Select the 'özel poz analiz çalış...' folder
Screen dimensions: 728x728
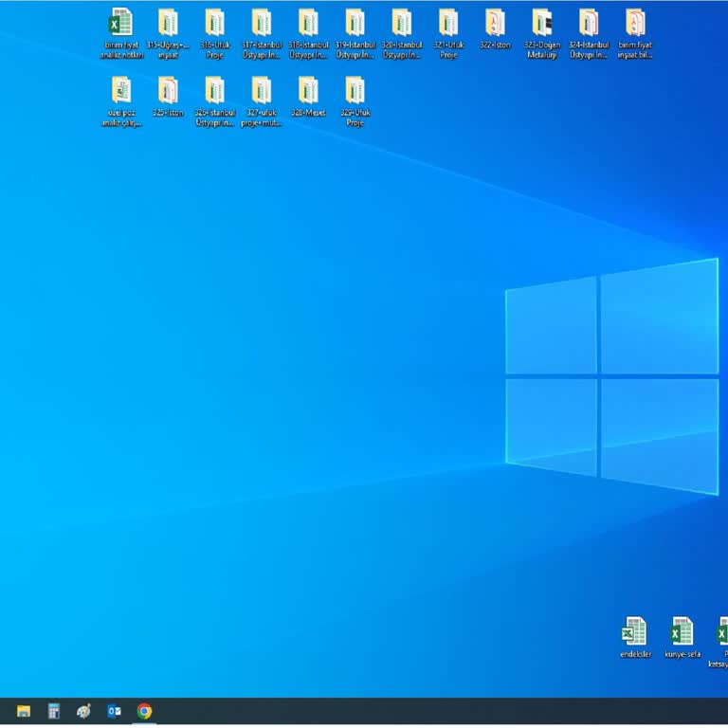(121, 101)
